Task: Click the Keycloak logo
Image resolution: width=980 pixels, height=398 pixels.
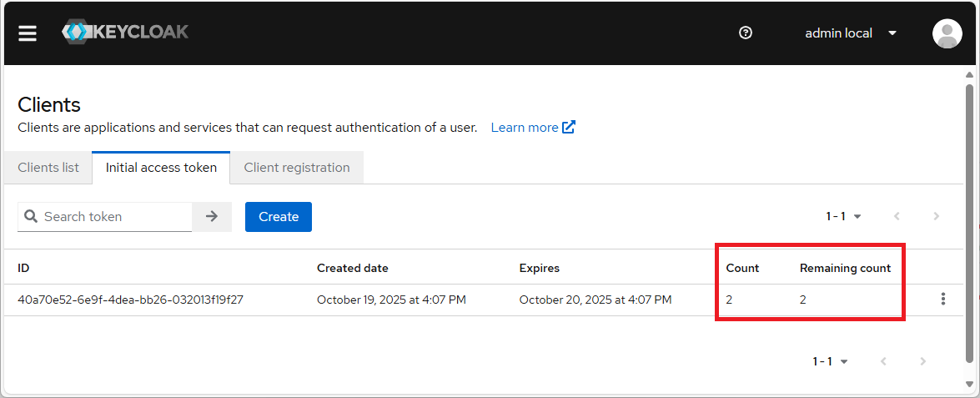Action: (125, 33)
